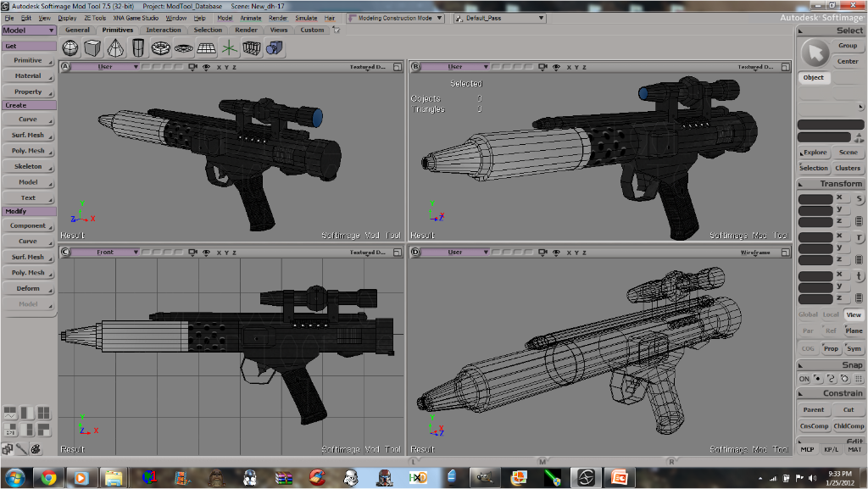Create a torus primitive from toolbar
The image size is (868, 489).
160,48
